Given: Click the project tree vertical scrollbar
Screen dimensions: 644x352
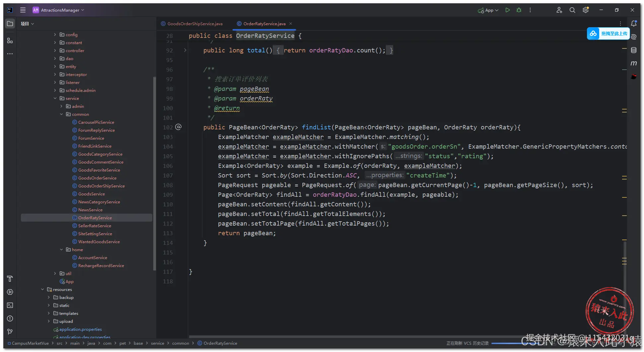Looking at the screenshot, I should [x=154, y=173].
